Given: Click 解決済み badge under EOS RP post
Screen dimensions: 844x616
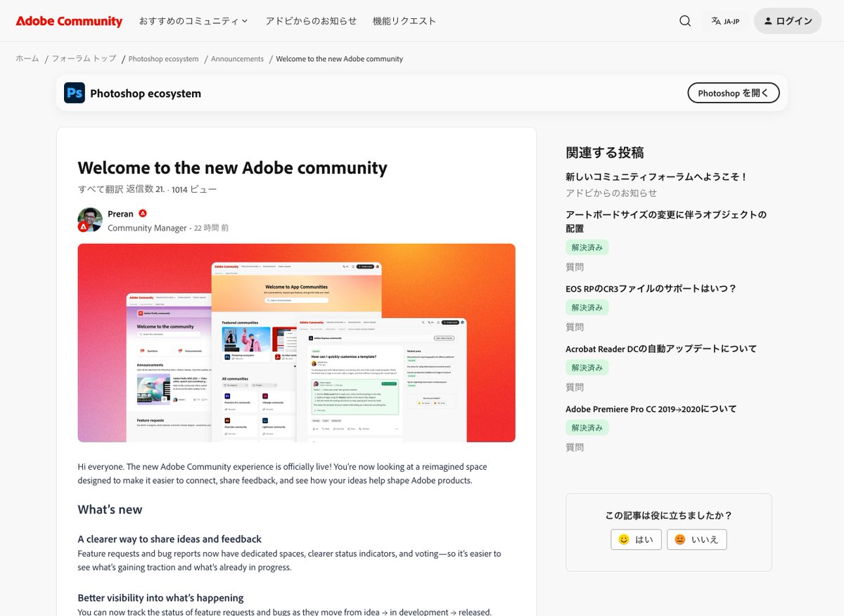Looking at the screenshot, I should [587, 307].
